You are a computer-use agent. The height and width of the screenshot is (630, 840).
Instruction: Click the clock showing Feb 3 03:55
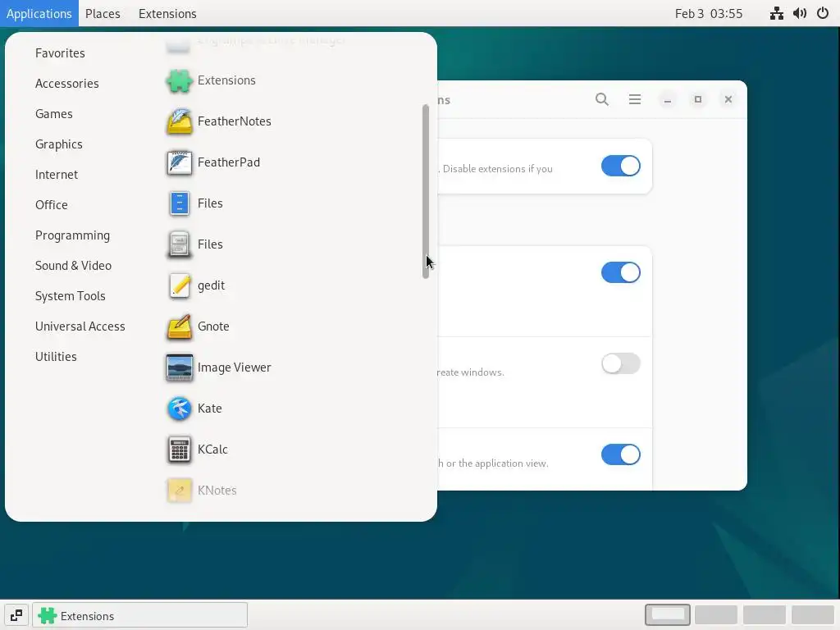[708, 13]
